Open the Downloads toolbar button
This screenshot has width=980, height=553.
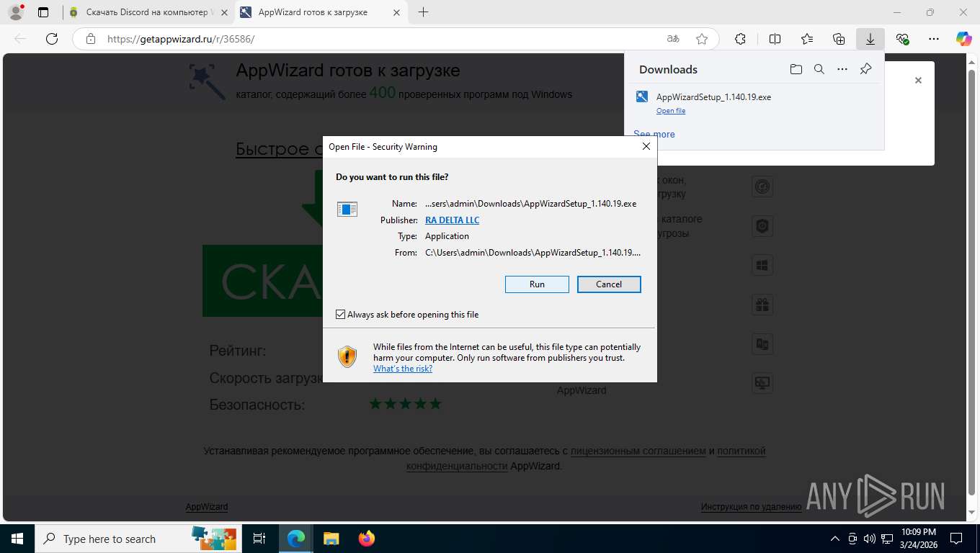coord(870,39)
